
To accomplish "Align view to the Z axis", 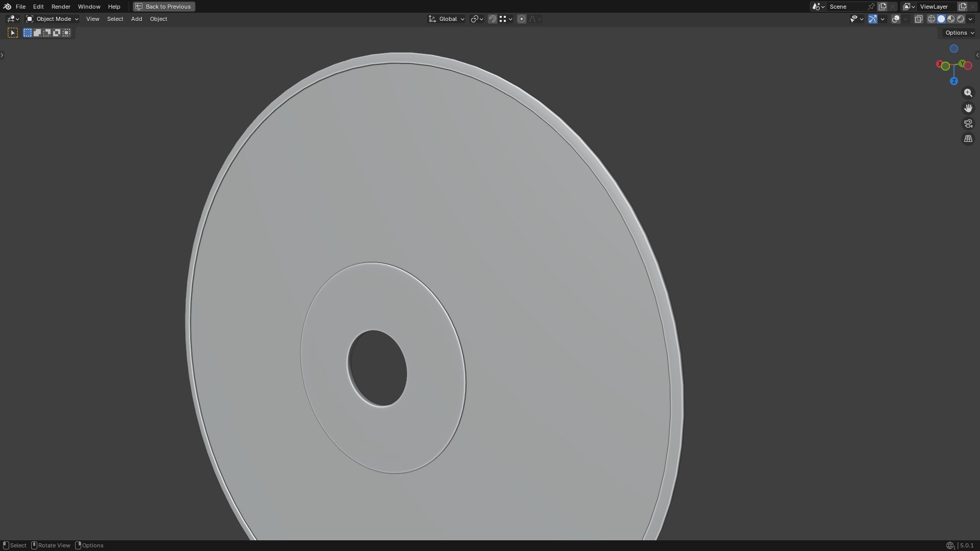I will point(953,81).
